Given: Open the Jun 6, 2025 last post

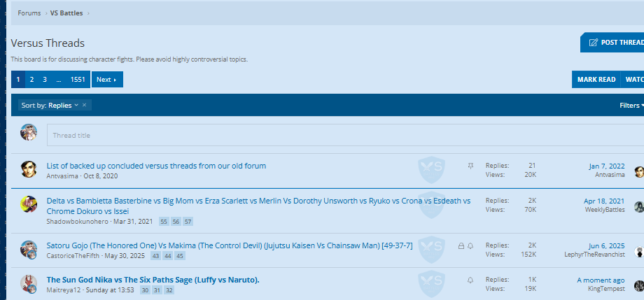Looking at the screenshot, I should tap(607, 246).
